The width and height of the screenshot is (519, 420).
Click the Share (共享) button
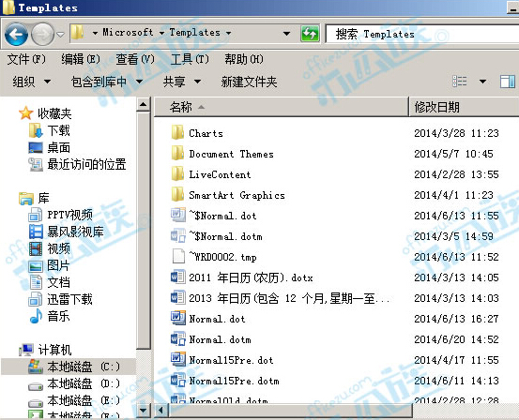(x=182, y=82)
